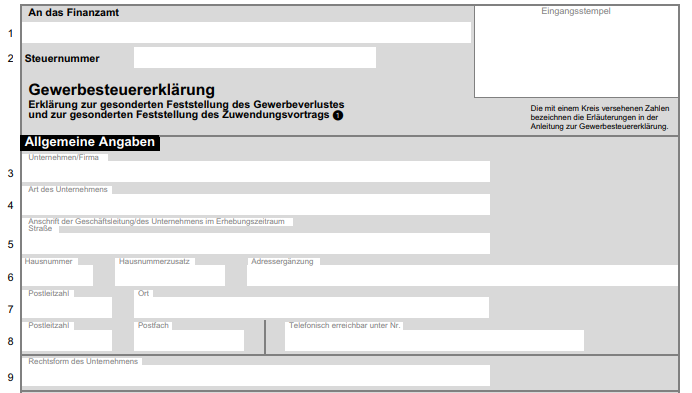
Task: Click the Hausnummer input field
Action: pyautogui.click(x=57, y=276)
